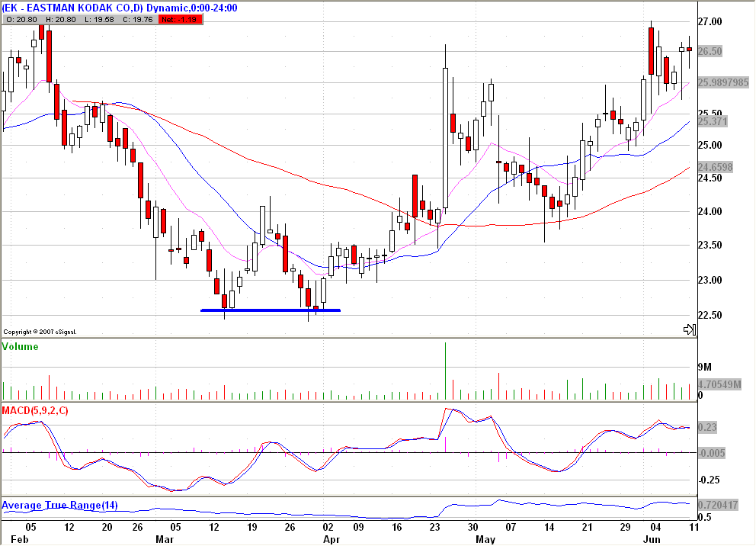Click the 9M volume axis label
Image resolution: width=756 pixels, height=546 pixels.
point(705,367)
